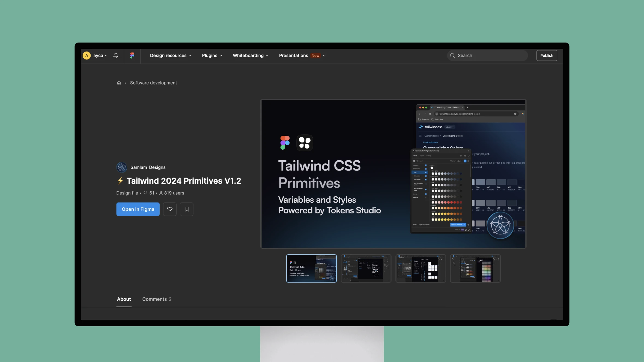Image resolution: width=644 pixels, height=362 pixels.
Task: Click the Publish button top-right
Action: (x=546, y=55)
